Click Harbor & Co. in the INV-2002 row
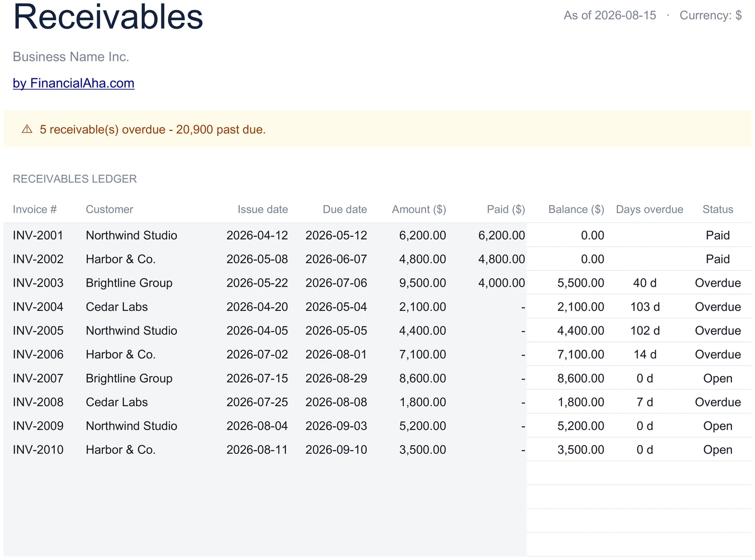This screenshot has height=560, width=755. click(121, 259)
